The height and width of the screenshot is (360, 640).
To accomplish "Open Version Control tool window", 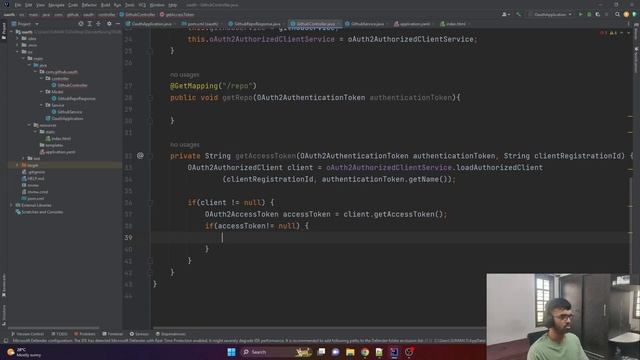I will coord(27,334).
